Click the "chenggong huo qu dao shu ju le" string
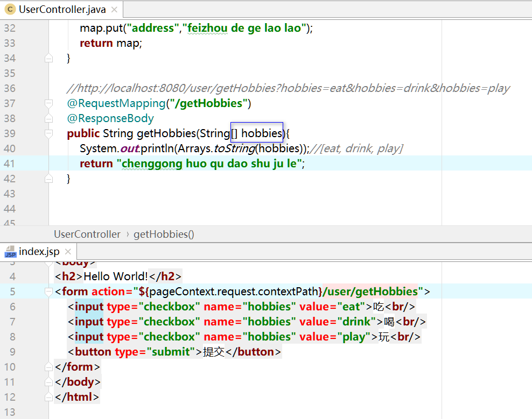The image size is (532, 419). click(209, 164)
